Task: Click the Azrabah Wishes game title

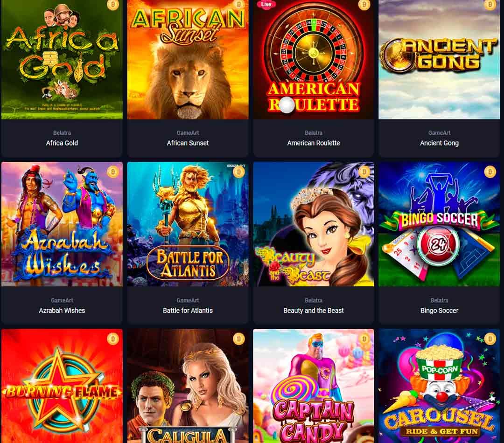Action: [62, 311]
